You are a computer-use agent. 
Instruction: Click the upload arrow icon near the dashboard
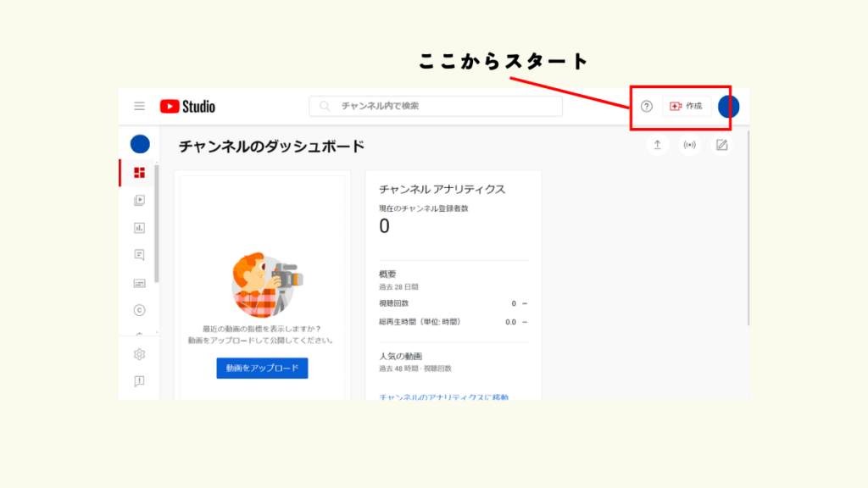tap(658, 145)
